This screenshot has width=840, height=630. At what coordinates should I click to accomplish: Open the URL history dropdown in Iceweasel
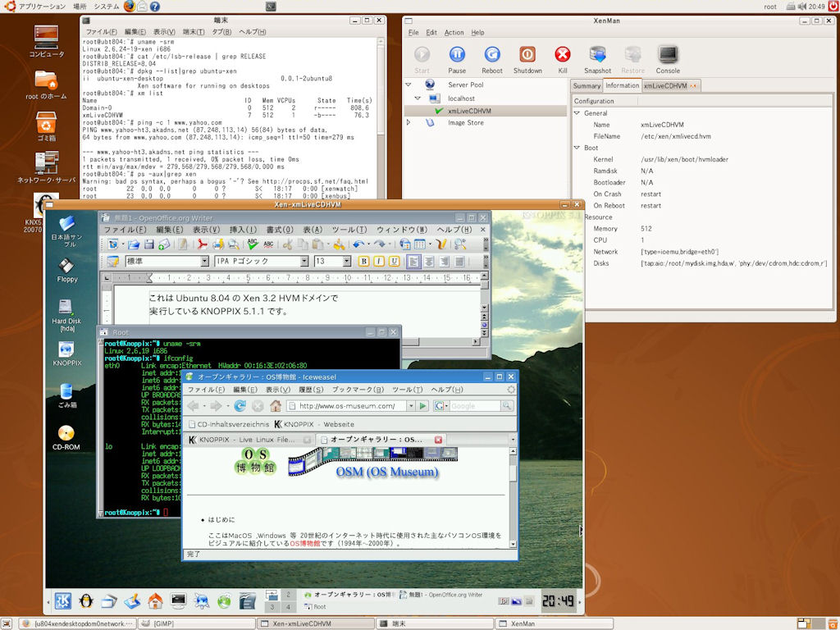click(x=411, y=406)
